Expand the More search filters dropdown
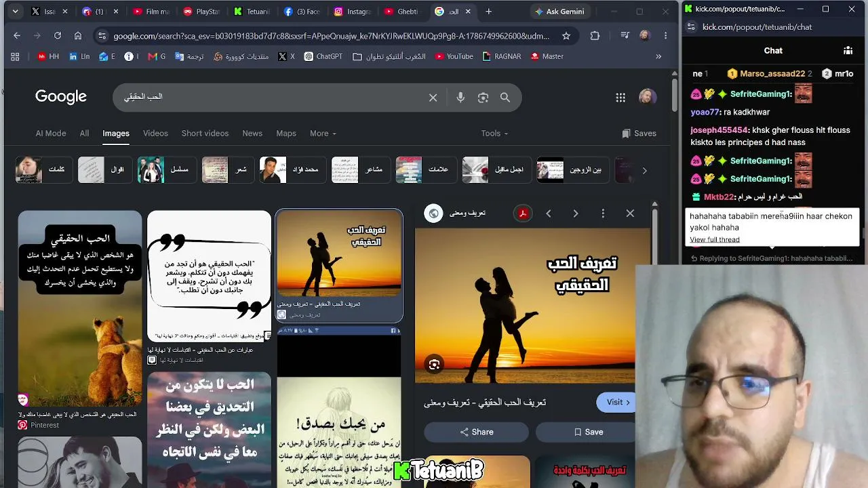This screenshot has width=868, height=488. pyautogui.click(x=323, y=134)
